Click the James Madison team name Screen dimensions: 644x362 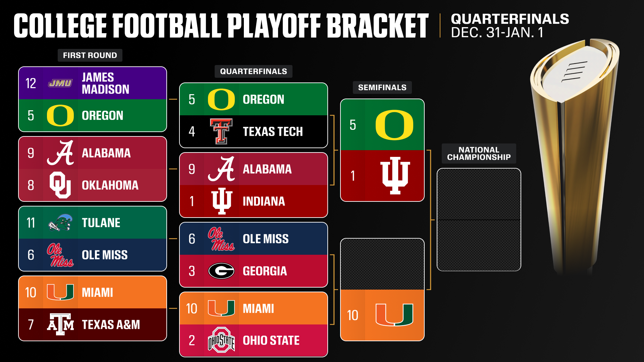click(105, 83)
